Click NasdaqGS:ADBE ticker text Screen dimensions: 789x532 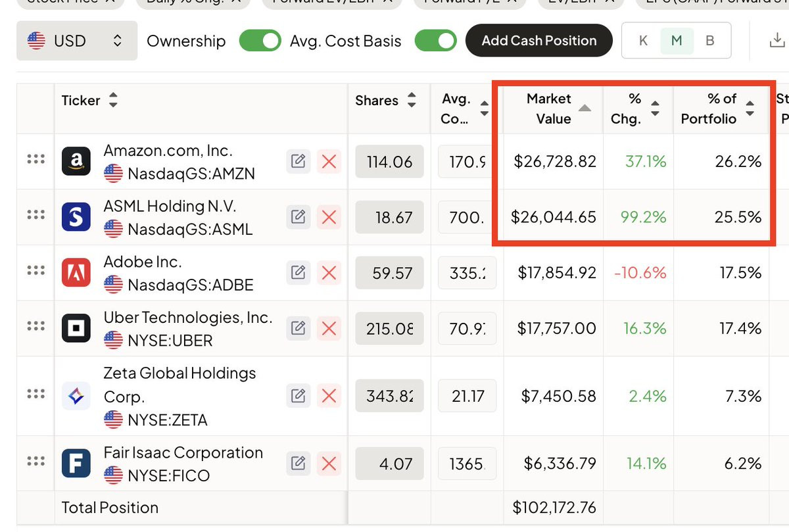pos(191,285)
